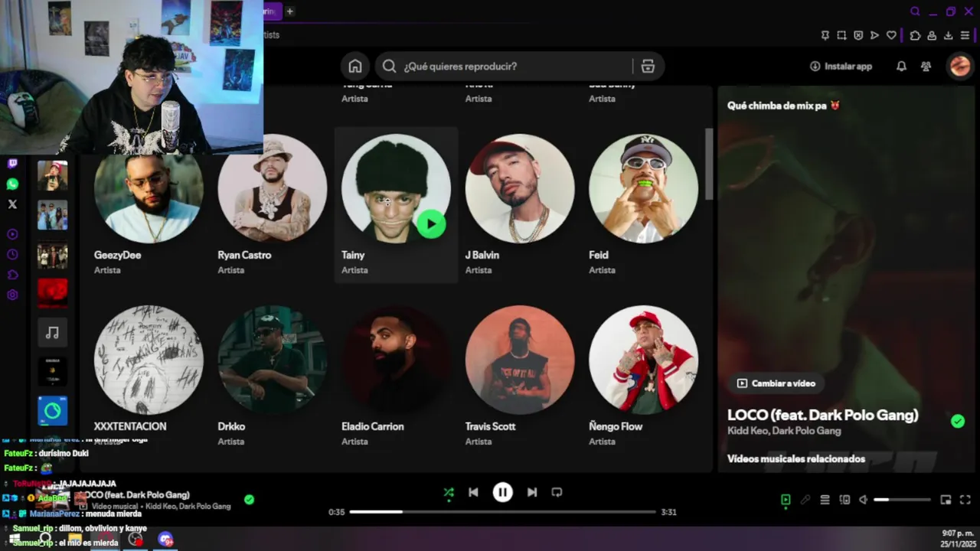Open the music note playlist in library
Screen dimensions: 980x551
pos(52,333)
